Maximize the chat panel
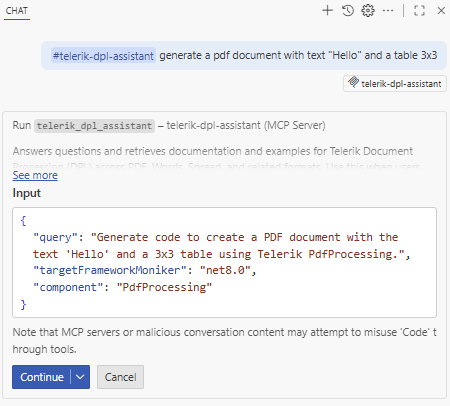450x406 pixels. (x=419, y=11)
